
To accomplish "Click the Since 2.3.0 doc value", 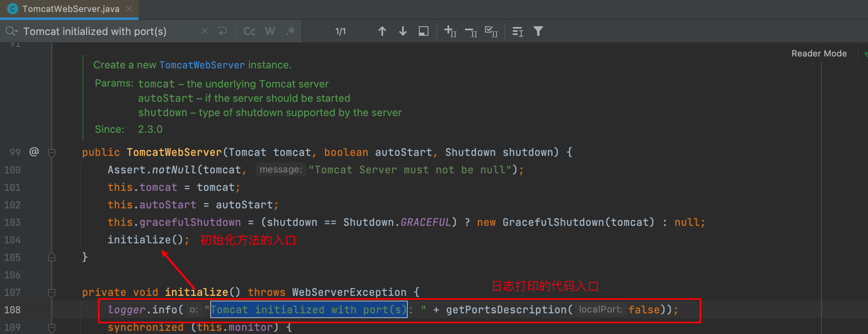I will 150,129.
